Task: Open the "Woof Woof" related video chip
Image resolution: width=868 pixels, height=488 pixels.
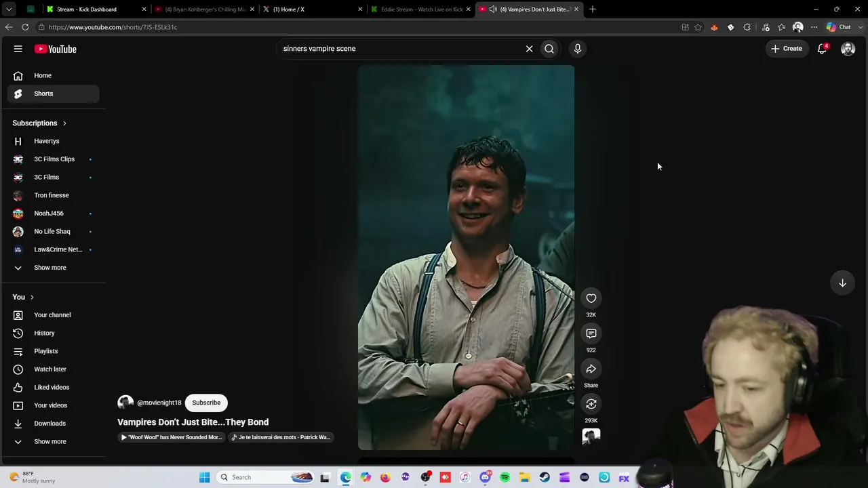Action: [x=172, y=437]
